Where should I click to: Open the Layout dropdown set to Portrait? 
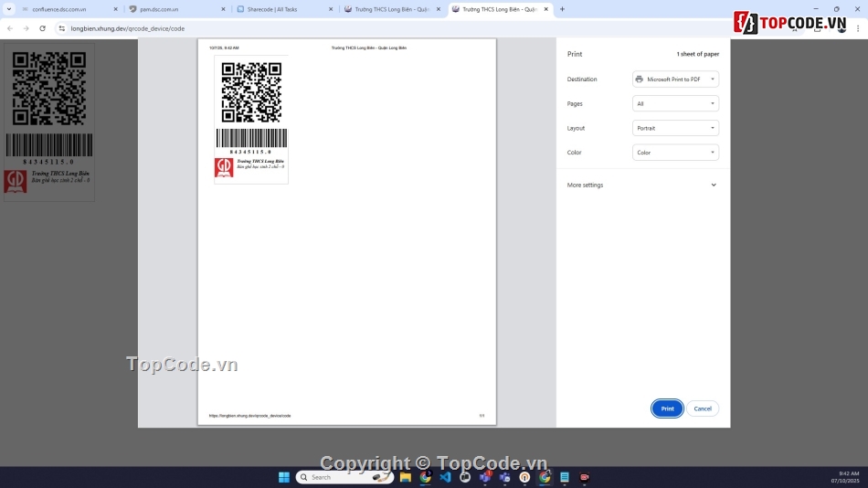675,128
